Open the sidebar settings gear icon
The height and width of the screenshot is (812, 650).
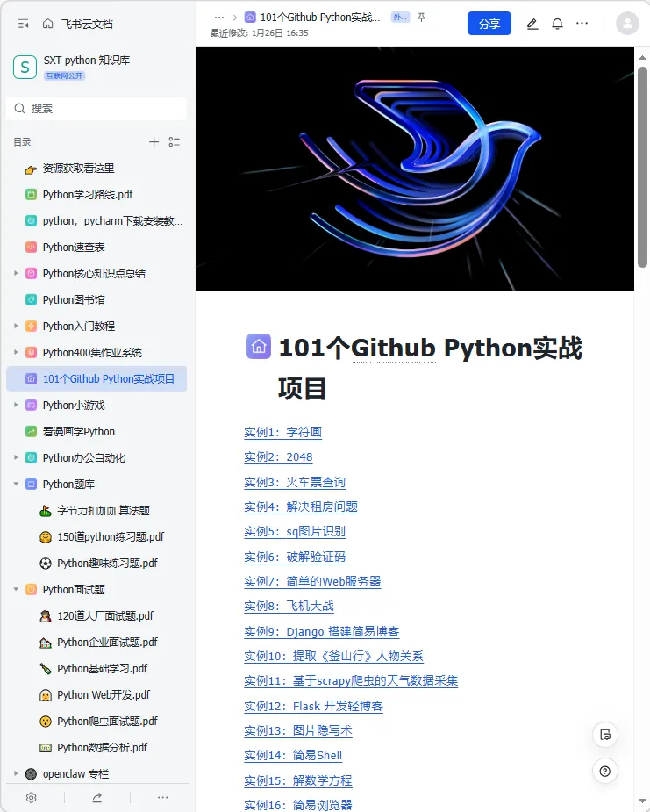pyautogui.click(x=32, y=797)
